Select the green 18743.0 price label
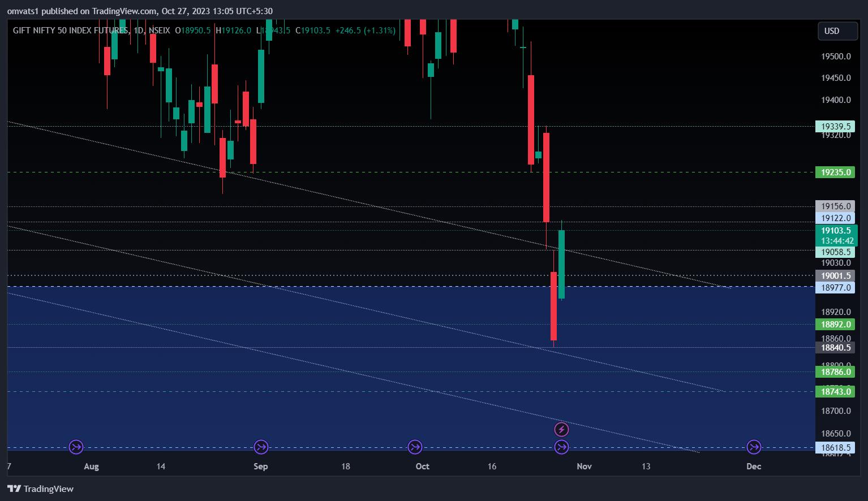Screen dimensions: 868x501 tap(835, 392)
